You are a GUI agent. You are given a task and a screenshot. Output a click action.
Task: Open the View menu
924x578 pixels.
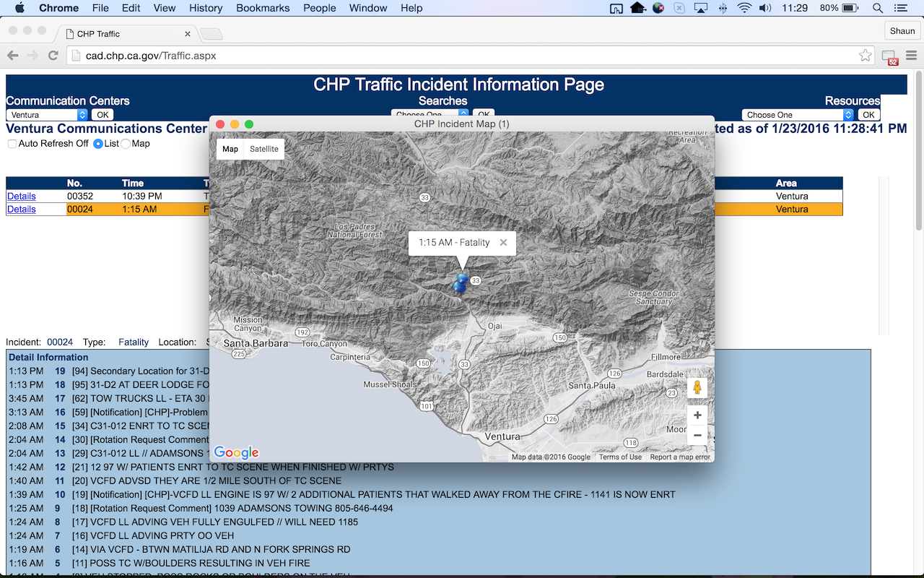[x=165, y=8]
